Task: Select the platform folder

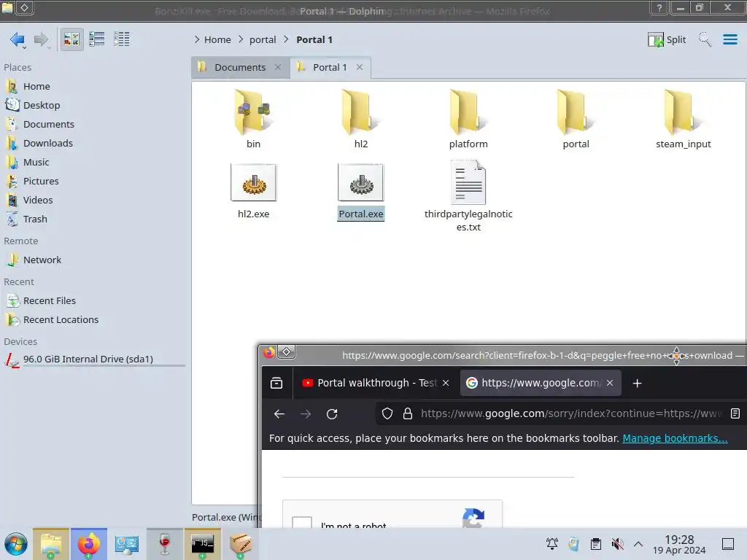Action: tap(468, 119)
